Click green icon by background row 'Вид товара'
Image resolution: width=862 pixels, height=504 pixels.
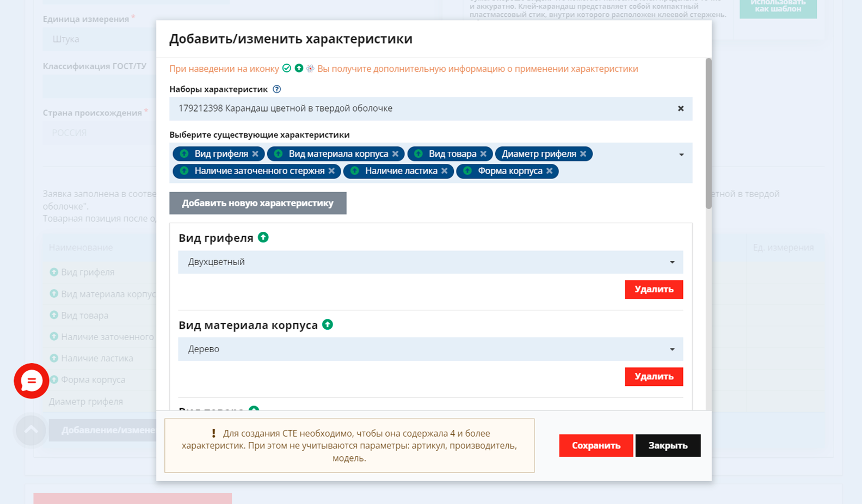point(54,315)
